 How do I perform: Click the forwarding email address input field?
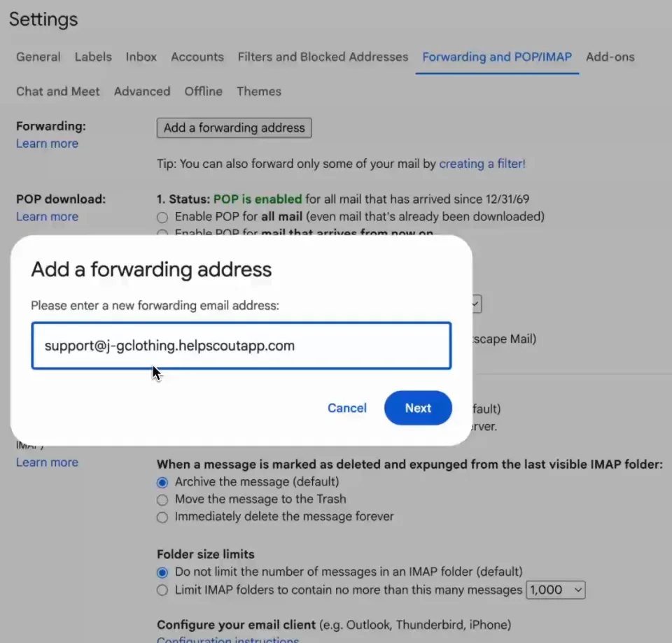coord(241,346)
